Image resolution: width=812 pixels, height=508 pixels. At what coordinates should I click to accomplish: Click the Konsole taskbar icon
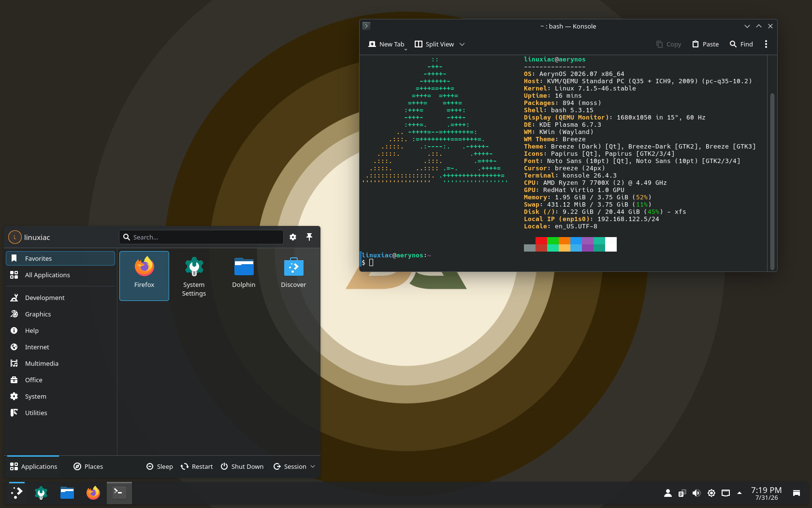click(119, 493)
